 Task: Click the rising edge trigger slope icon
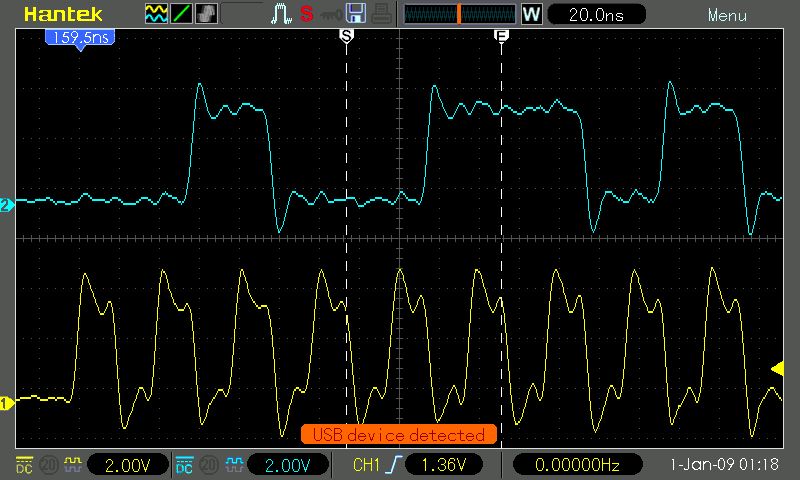click(x=394, y=465)
